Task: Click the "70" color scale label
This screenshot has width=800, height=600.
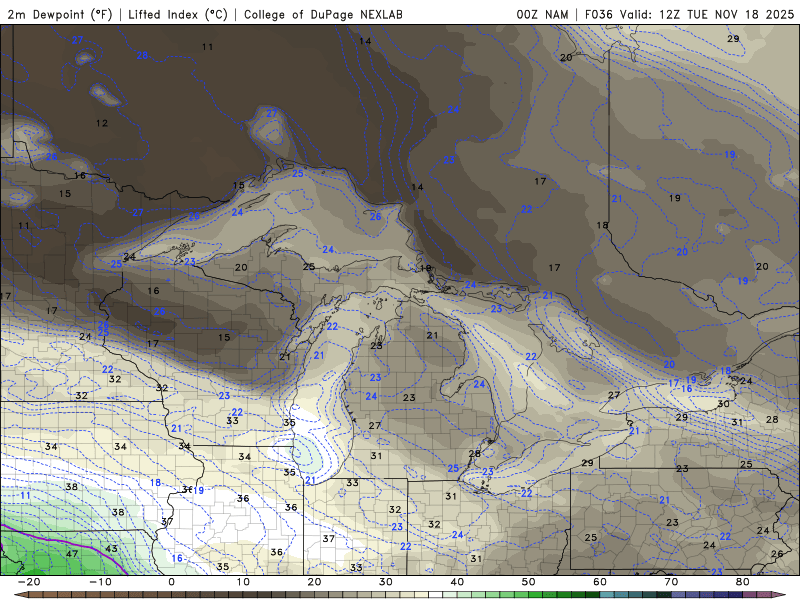Action: [671, 582]
